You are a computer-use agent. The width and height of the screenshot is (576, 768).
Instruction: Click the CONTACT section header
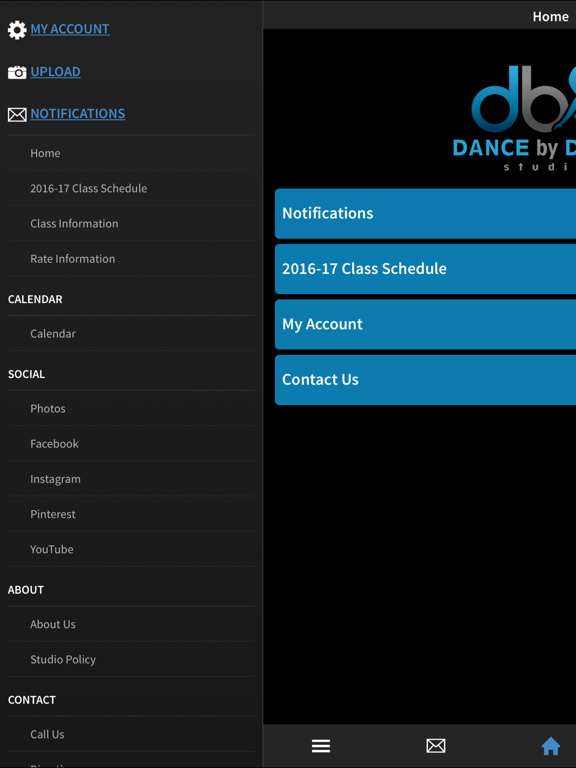(x=32, y=700)
